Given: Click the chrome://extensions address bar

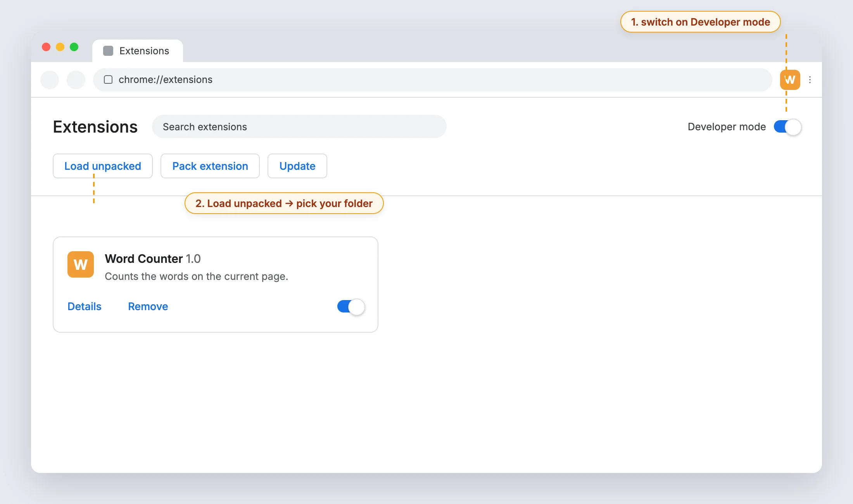Looking at the screenshot, I should 433,80.
